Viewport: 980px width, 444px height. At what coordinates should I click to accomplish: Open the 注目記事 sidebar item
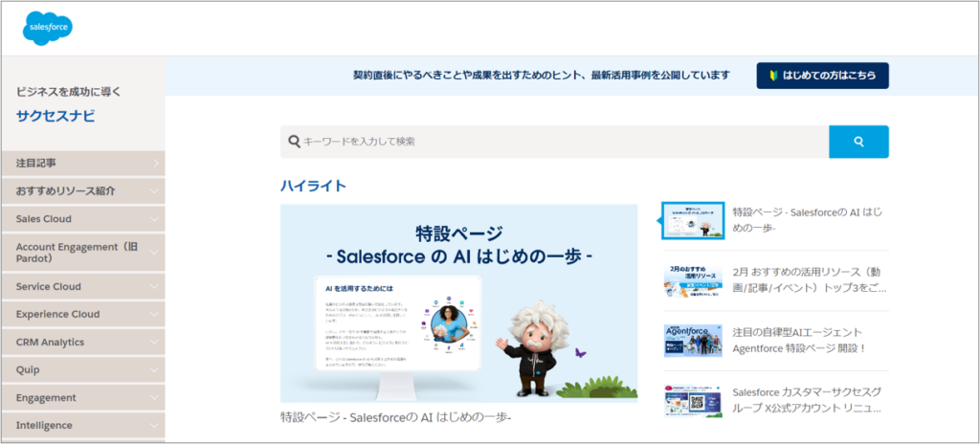point(82,164)
